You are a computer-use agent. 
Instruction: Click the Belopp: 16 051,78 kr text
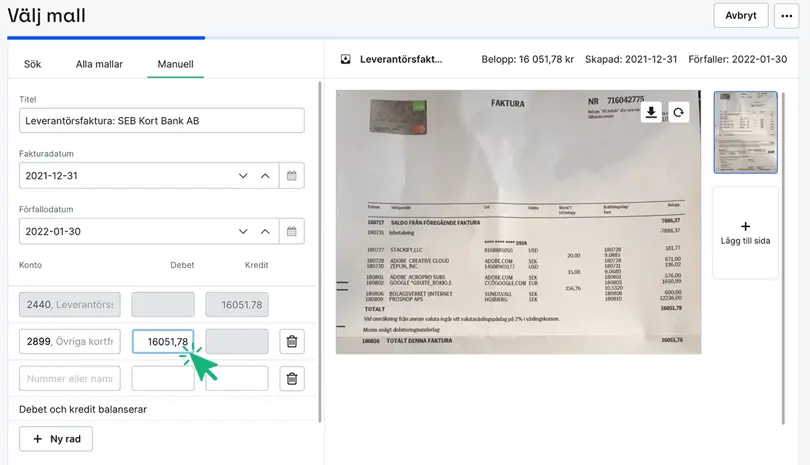point(527,59)
